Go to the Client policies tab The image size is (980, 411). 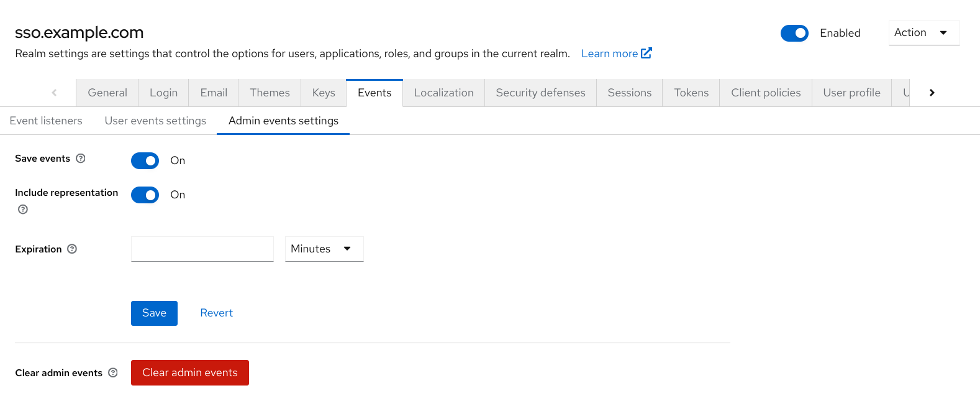click(766, 93)
